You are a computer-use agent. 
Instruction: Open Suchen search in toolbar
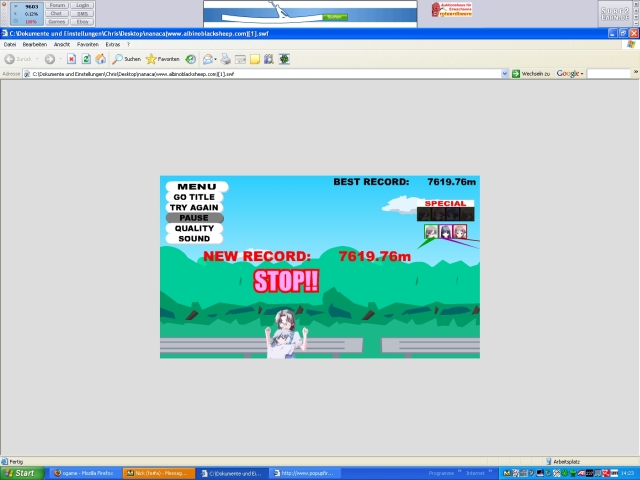pyautogui.click(x=127, y=59)
